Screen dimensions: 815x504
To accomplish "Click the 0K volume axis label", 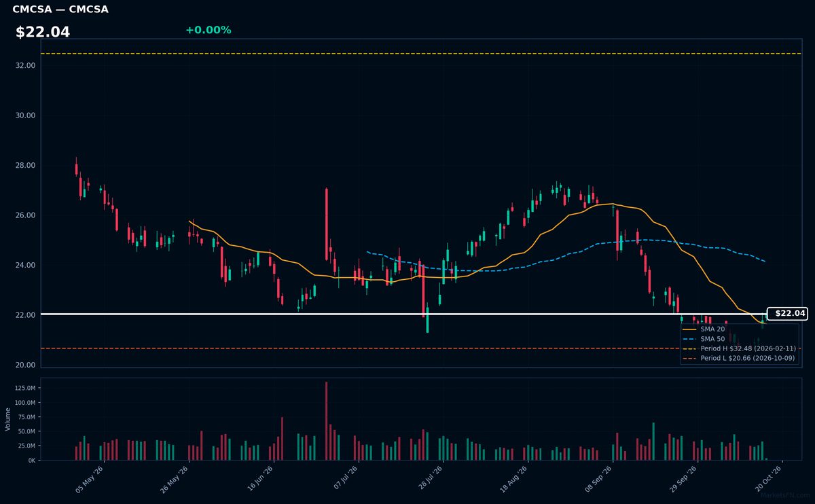I will tap(31, 461).
